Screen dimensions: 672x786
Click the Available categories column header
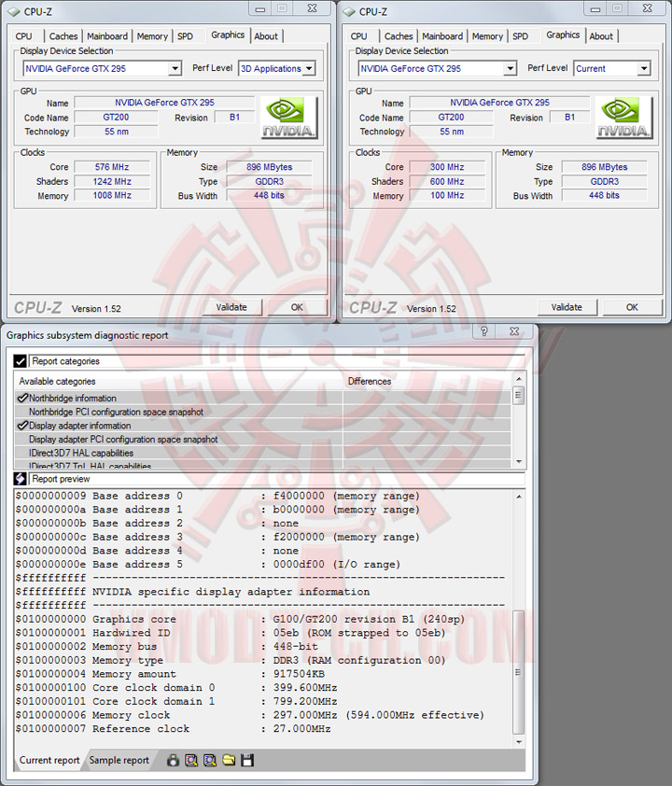click(178, 382)
